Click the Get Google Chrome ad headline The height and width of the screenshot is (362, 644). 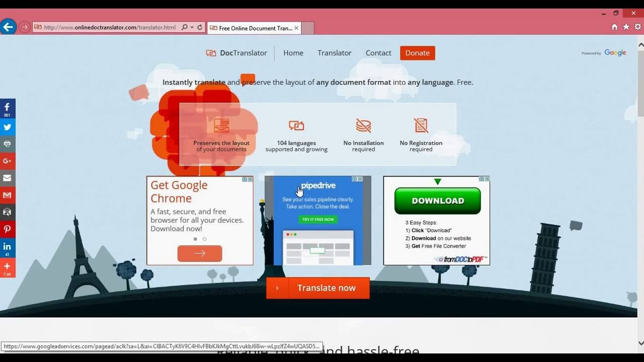[x=179, y=192]
